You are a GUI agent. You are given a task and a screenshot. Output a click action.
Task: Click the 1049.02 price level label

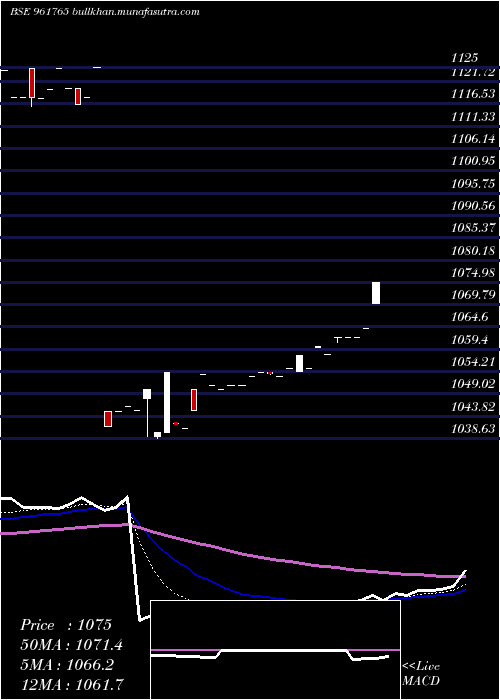coord(473,384)
